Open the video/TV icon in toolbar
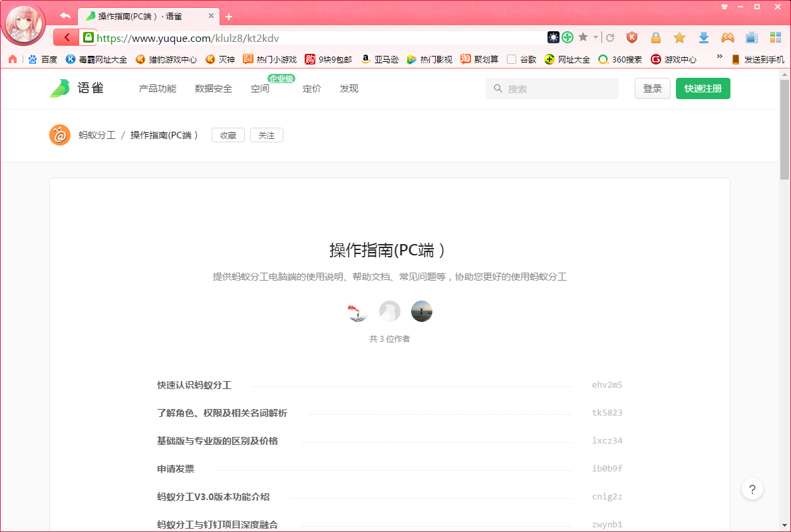 (x=751, y=38)
